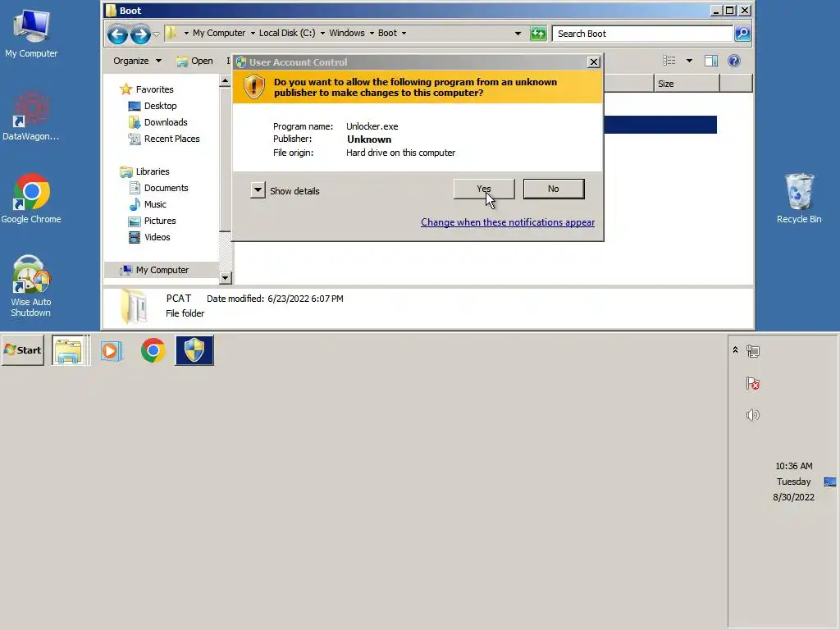Viewport: 840px width, 630px height.
Task: Open Change when these notifications appear link
Action: pyautogui.click(x=507, y=222)
